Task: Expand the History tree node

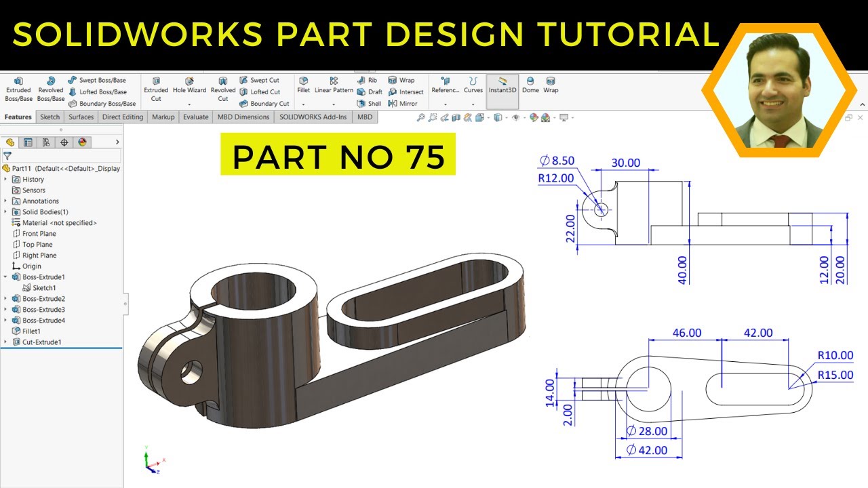Action: [x=5, y=180]
